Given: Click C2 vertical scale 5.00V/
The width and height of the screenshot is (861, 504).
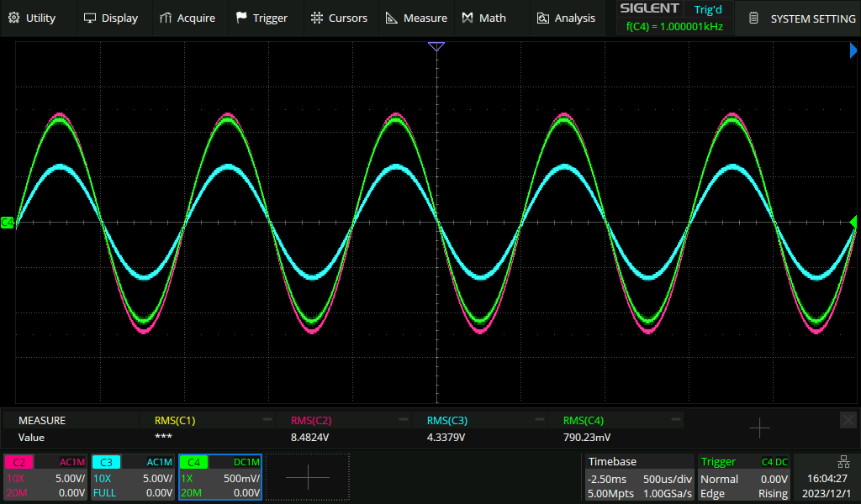Looking at the screenshot, I should 71,478.
